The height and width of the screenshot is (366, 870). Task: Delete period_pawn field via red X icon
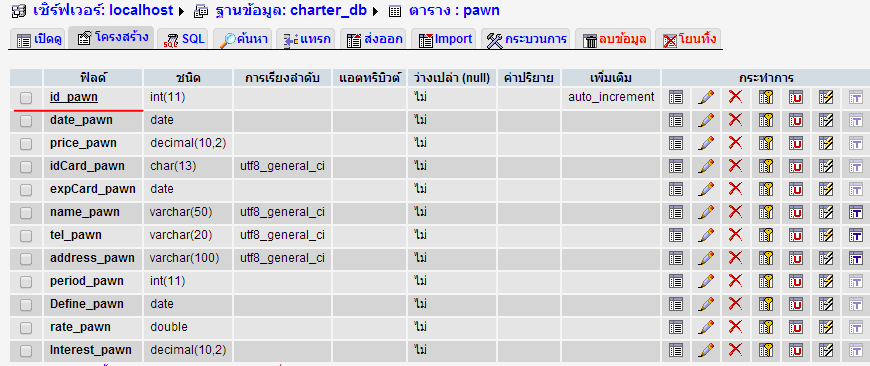(x=735, y=281)
